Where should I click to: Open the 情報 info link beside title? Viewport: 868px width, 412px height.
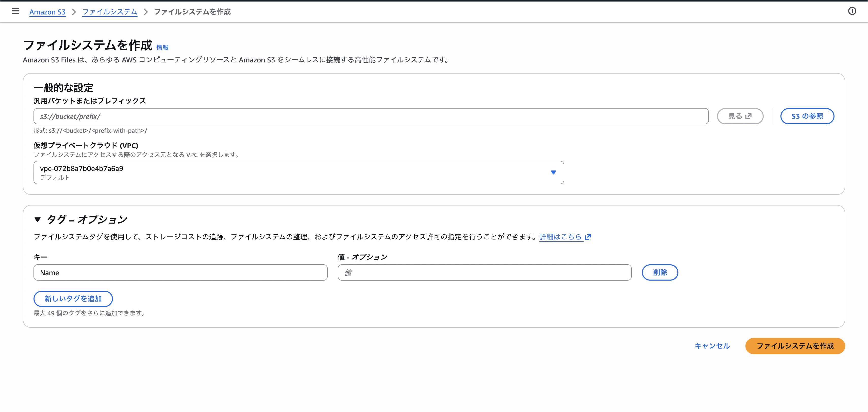coord(162,47)
